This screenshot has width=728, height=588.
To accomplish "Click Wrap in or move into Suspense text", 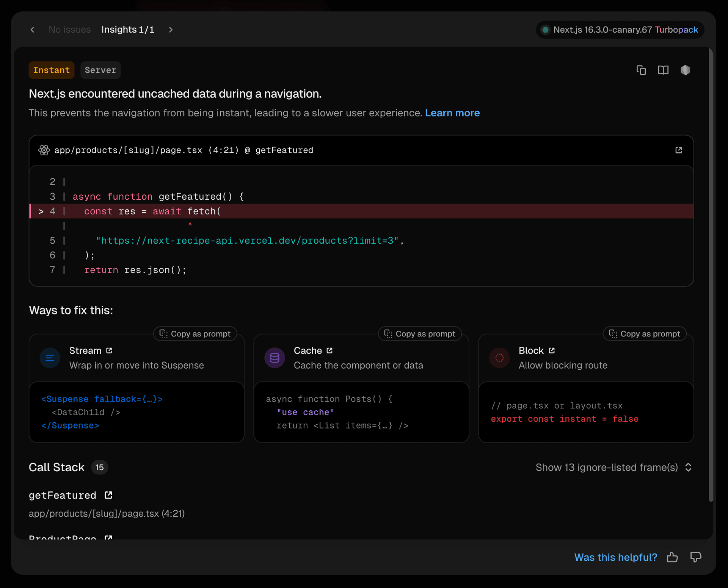I will click(x=136, y=365).
